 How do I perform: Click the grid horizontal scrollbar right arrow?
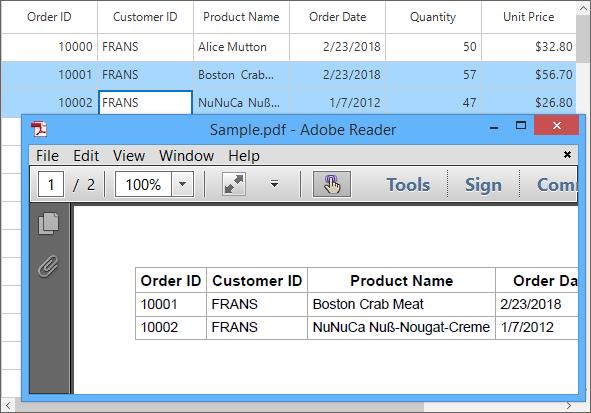568,405
